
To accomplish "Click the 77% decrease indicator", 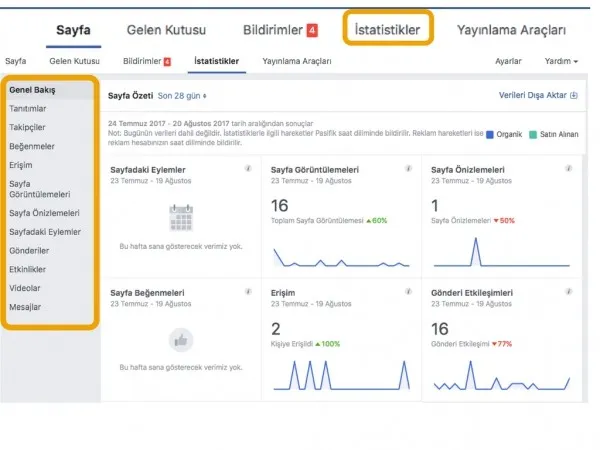I will click(502, 344).
